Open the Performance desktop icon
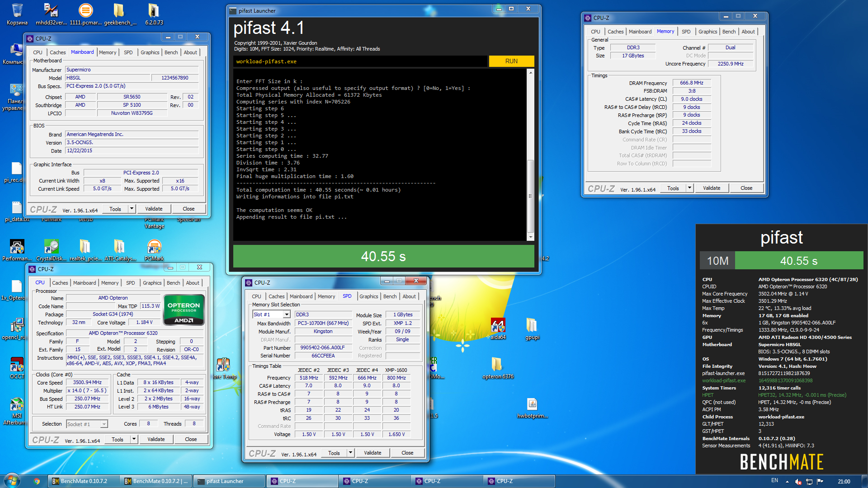This screenshot has width=868, height=488. [17, 250]
